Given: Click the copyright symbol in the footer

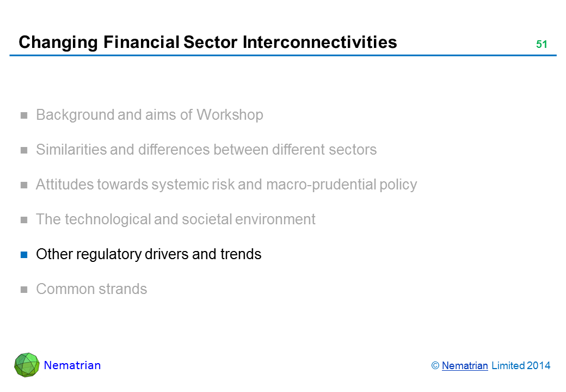Looking at the screenshot, I should click(435, 366).
